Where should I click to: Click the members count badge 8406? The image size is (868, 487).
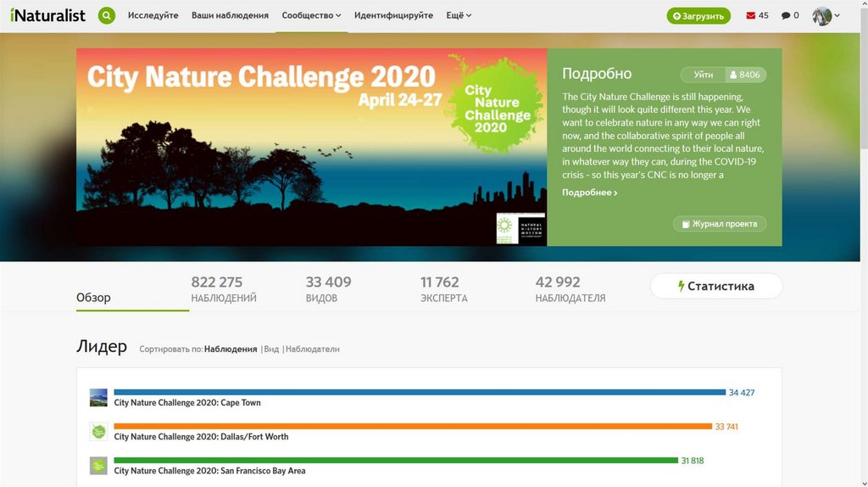[746, 75]
